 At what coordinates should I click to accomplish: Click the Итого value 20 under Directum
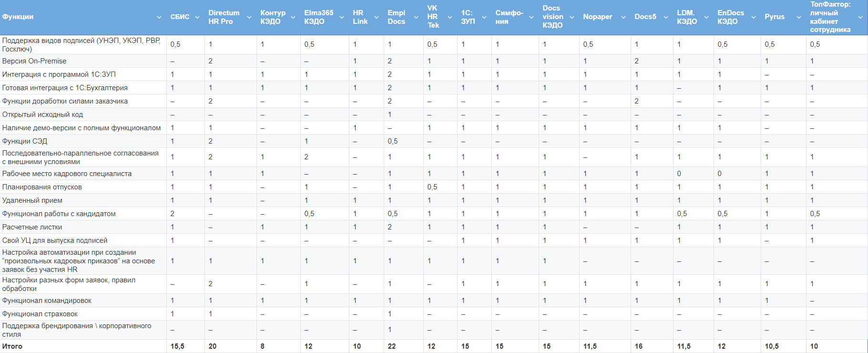[x=213, y=346]
